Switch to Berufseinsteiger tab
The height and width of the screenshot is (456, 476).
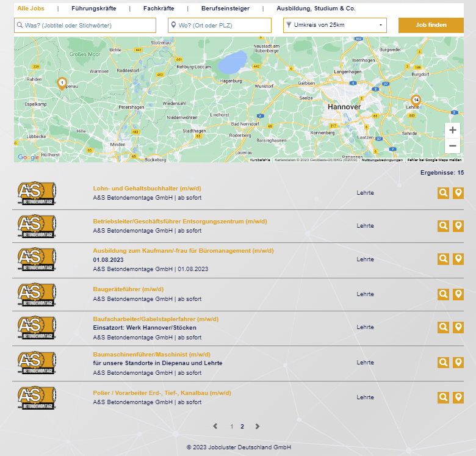(225, 9)
